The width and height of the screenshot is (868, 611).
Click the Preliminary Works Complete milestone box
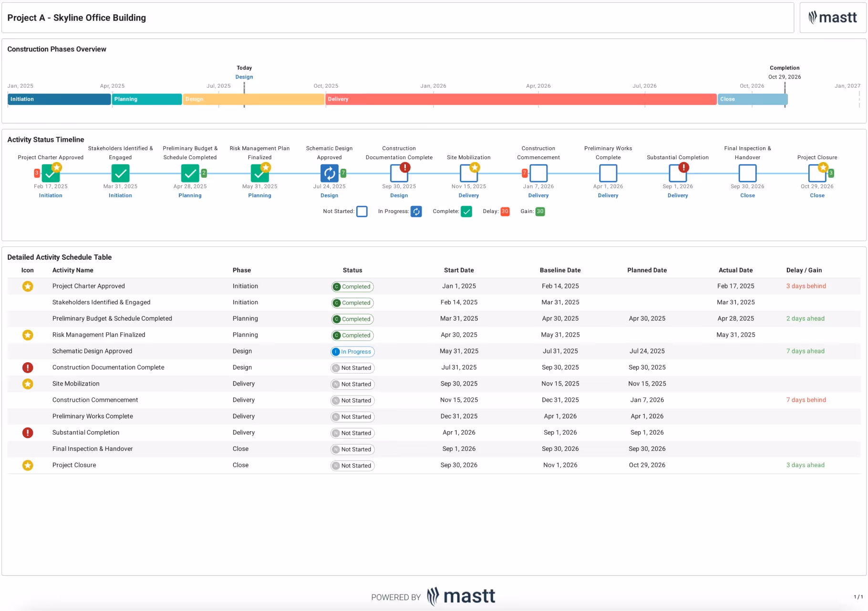608,173
